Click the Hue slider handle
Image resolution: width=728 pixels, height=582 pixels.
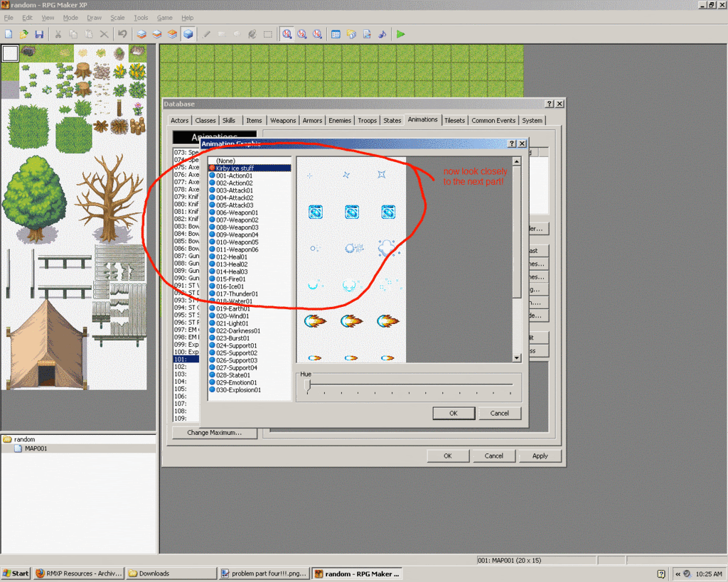[307, 385]
